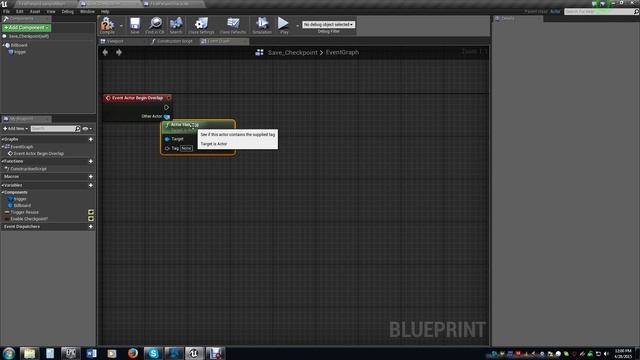Viewport: 640px width, 360px height.
Task: Open the Compile options dropdown arrow
Action: coord(121,25)
